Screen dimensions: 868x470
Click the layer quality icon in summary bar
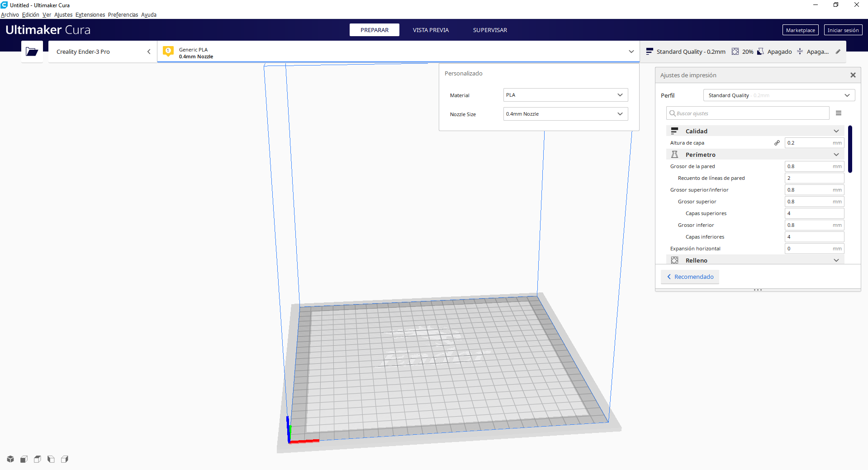click(650, 52)
